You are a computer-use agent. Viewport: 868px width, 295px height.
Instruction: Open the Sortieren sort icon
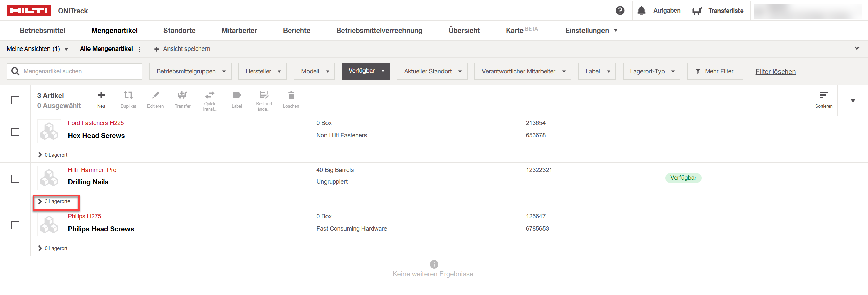(824, 95)
